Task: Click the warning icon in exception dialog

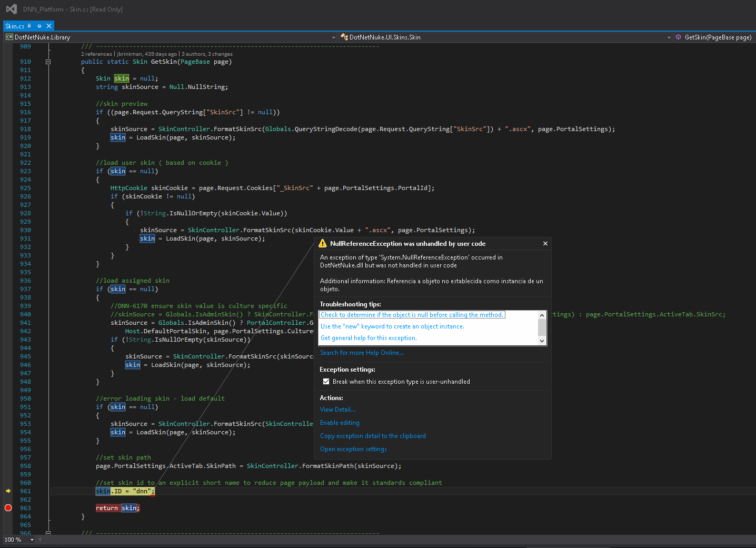Action: [323, 243]
